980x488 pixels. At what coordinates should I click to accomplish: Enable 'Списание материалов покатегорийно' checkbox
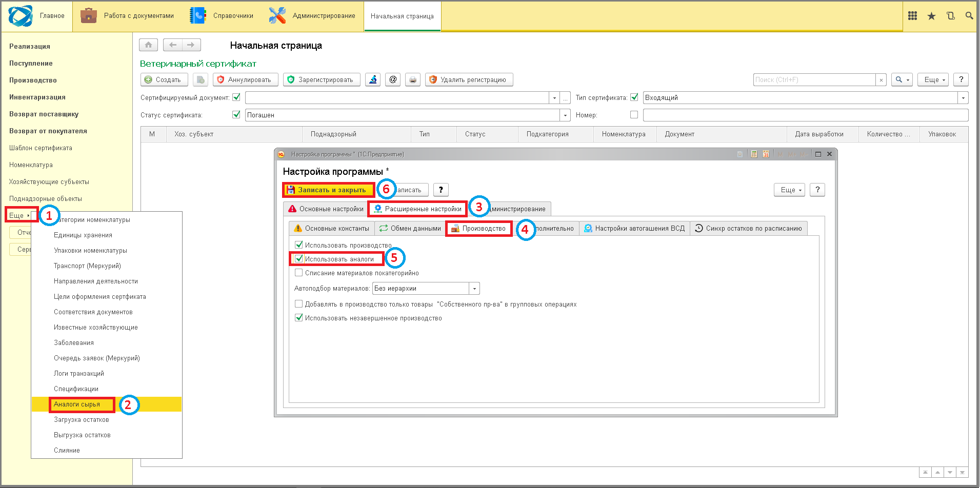click(299, 273)
